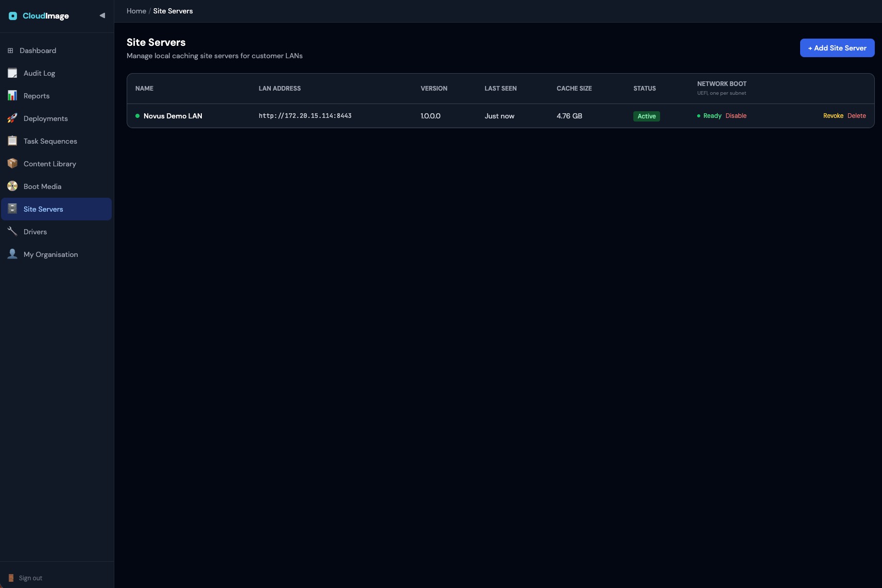Disable network boot for Novus Demo LAN
The width and height of the screenshot is (882, 588).
coord(736,116)
